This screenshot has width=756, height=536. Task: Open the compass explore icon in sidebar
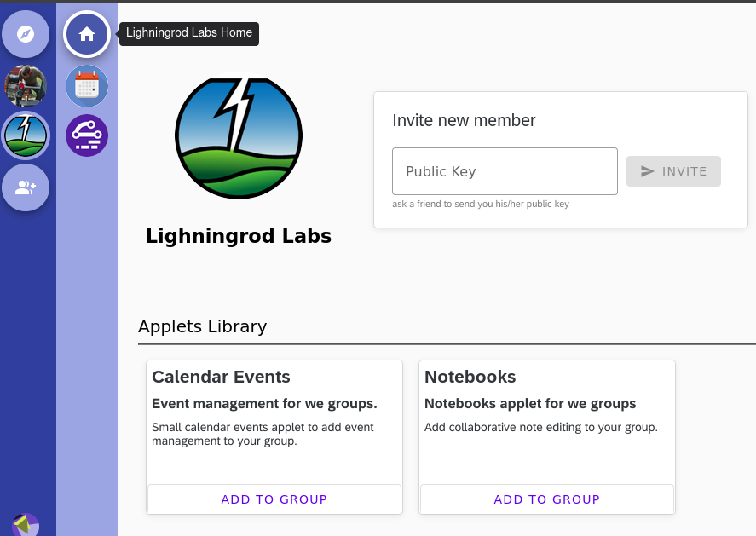pyautogui.click(x=26, y=34)
